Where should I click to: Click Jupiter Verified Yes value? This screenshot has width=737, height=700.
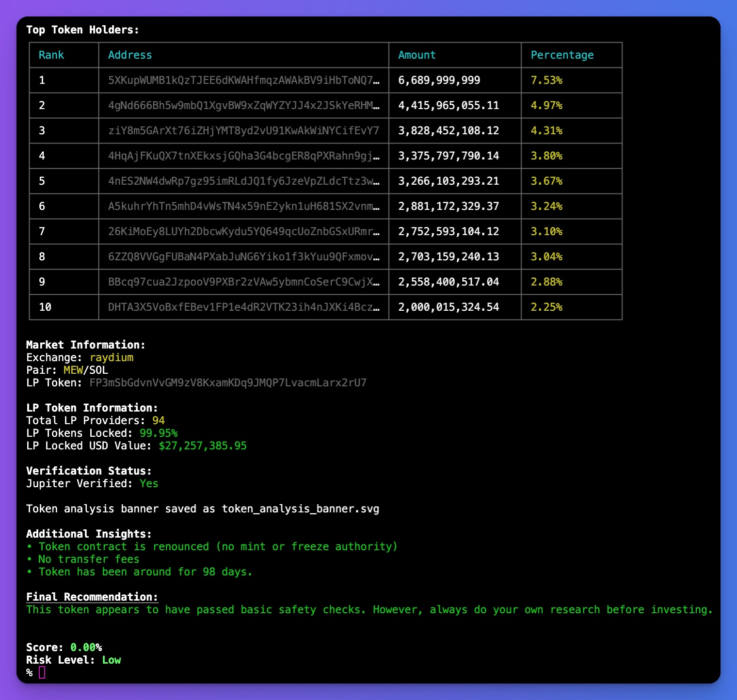149,484
